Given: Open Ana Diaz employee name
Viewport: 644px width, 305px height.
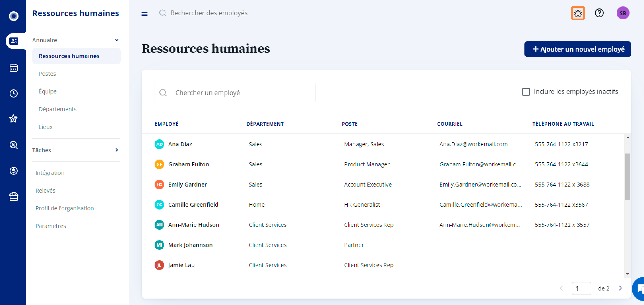Looking at the screenshot, I should click(180, 144).
